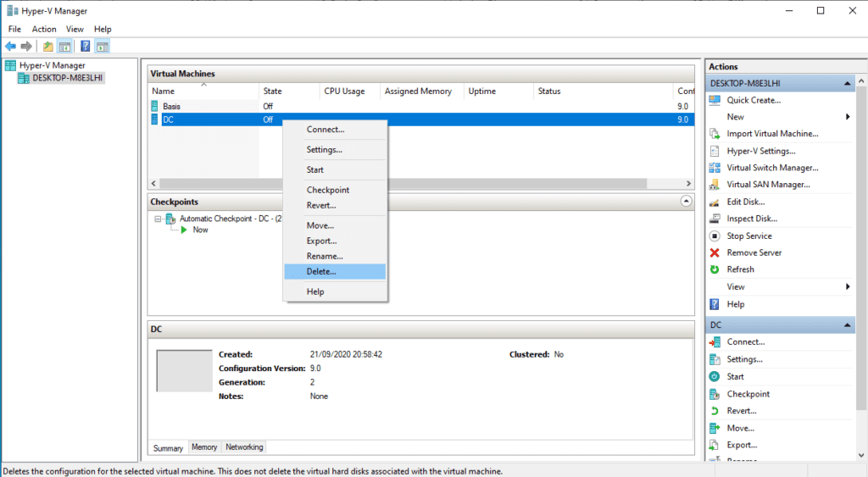Sort by the Uptime column header
This screenshot has width=868, height=477.
pyautogui.click(x=498, y=92)
